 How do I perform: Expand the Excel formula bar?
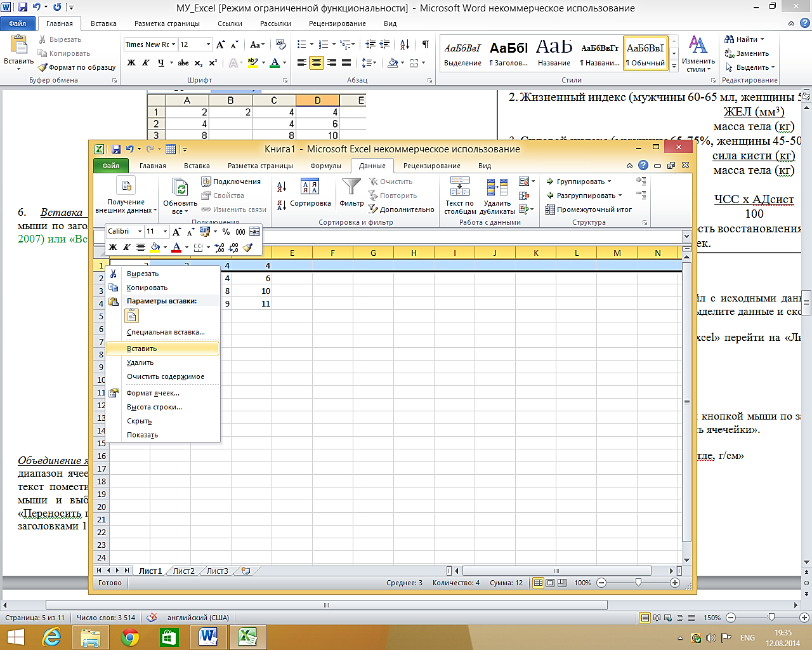[x=686, y=236]
